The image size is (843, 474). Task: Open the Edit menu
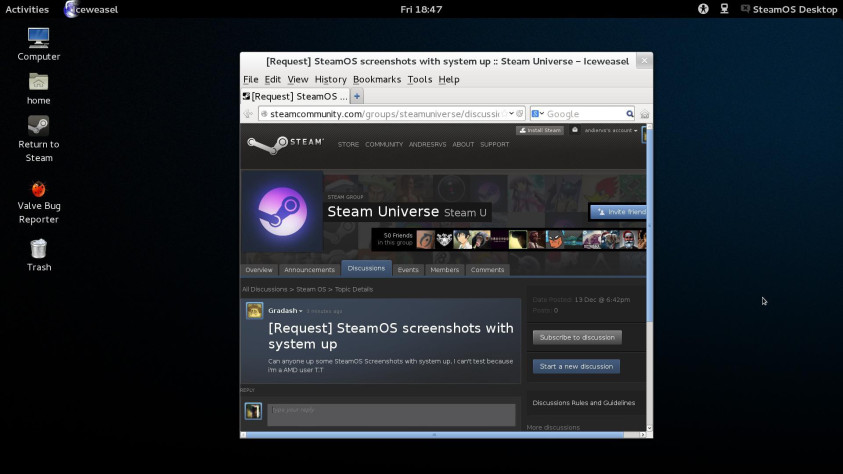[x=273, y=80]
